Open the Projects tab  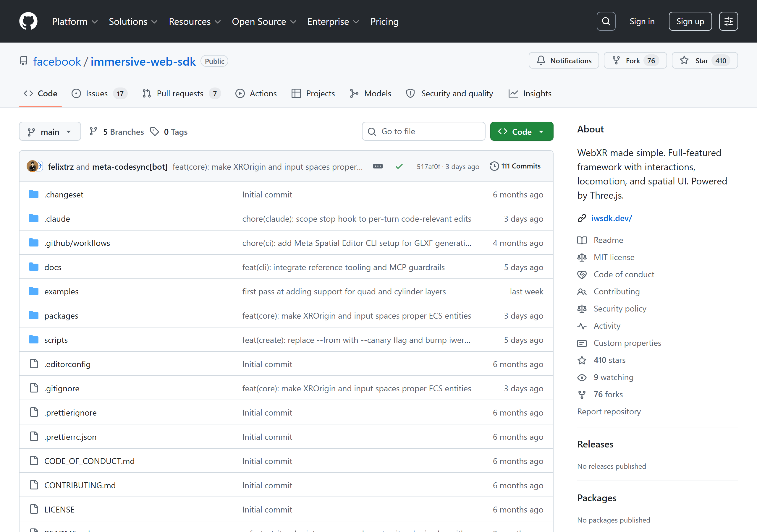(x=313, y=94)
